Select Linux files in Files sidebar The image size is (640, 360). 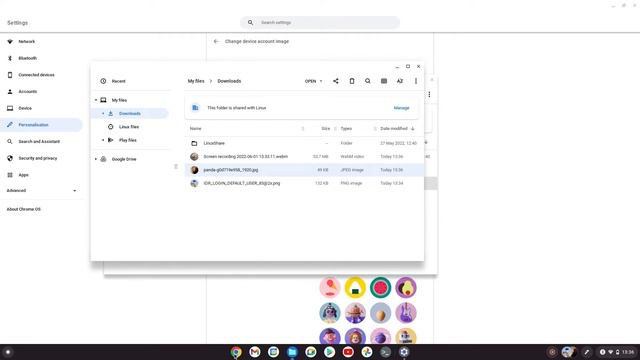click(129, 127)
